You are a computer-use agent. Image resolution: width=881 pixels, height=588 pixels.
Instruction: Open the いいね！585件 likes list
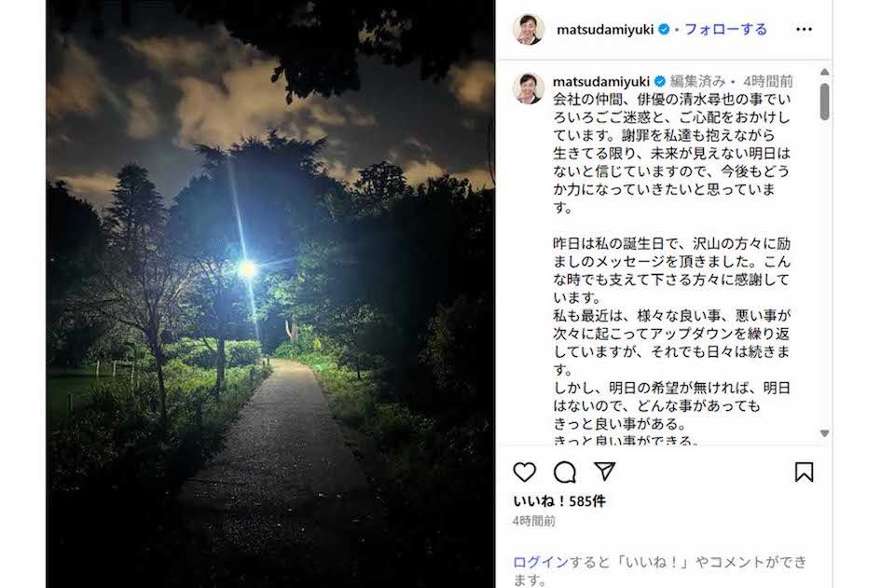(559, 501)
